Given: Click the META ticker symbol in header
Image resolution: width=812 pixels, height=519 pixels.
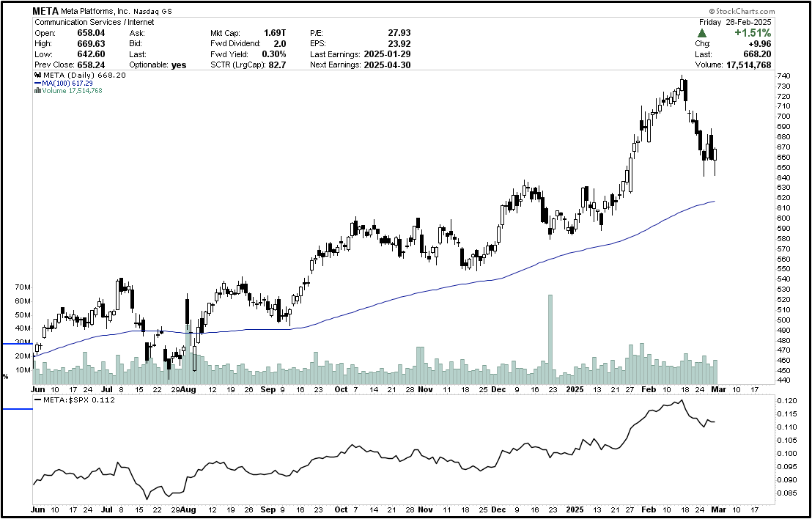Looking at the screenshot, I should (x=45, y=11).
